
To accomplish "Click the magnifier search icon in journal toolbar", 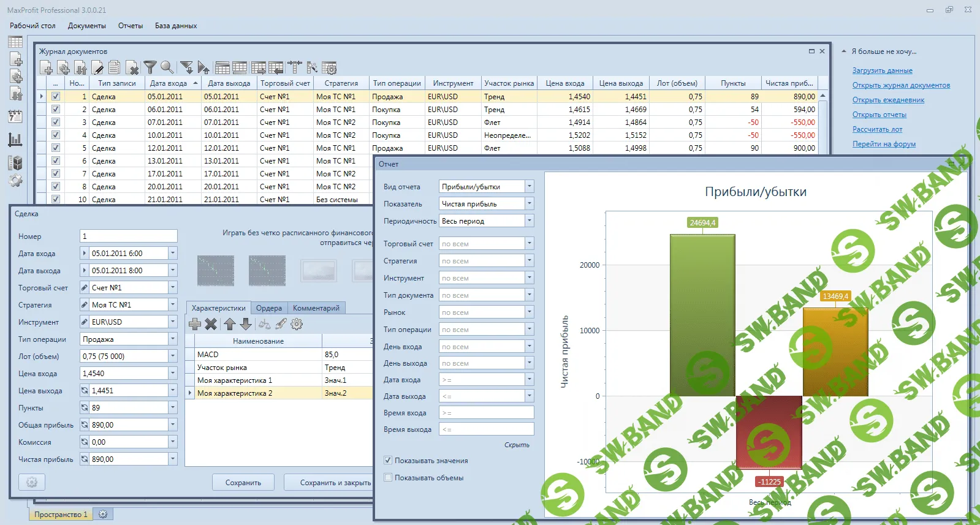I will pos(167,67).
